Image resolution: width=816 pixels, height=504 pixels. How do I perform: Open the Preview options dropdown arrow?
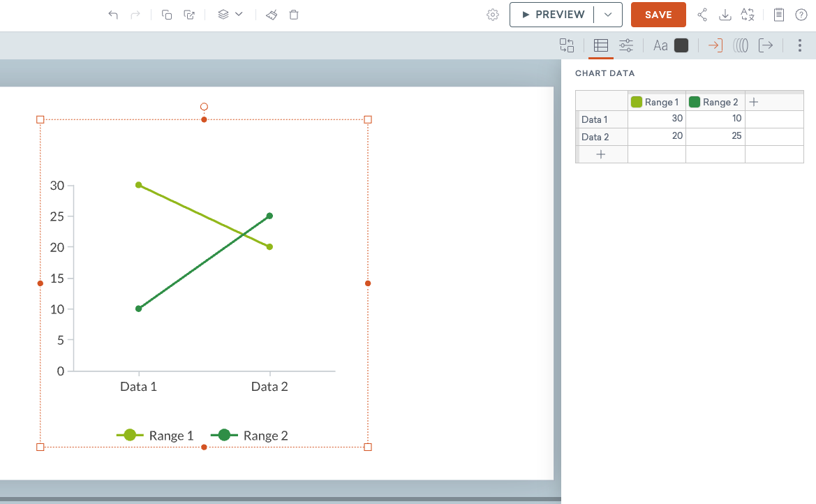coord(608,15)
